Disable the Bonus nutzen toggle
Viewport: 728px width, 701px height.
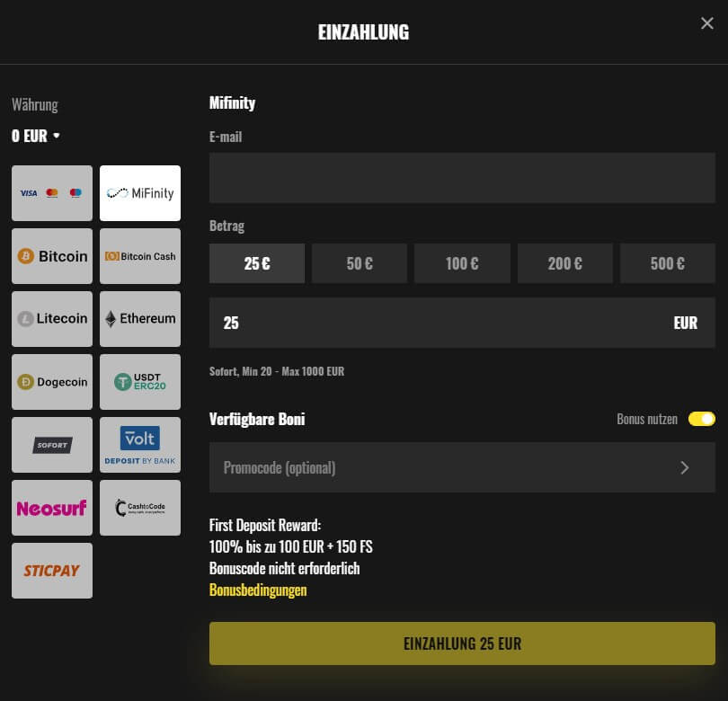[x=701, y=419]
